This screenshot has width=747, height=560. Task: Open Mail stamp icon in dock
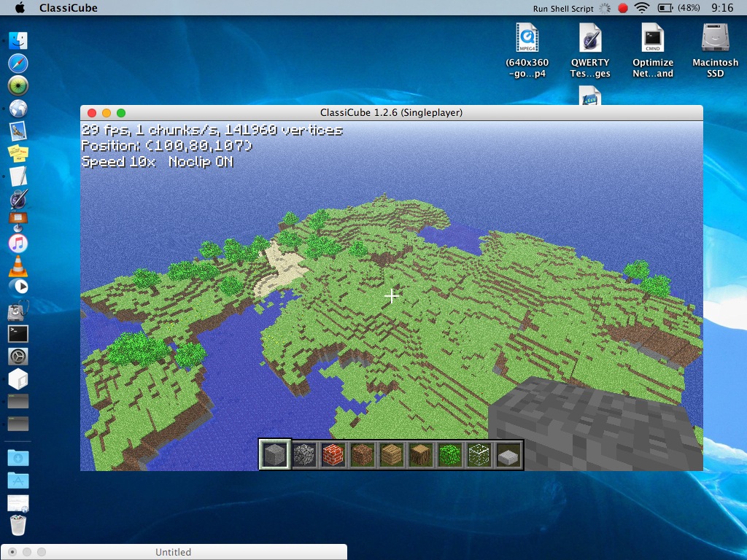point(18,131)
